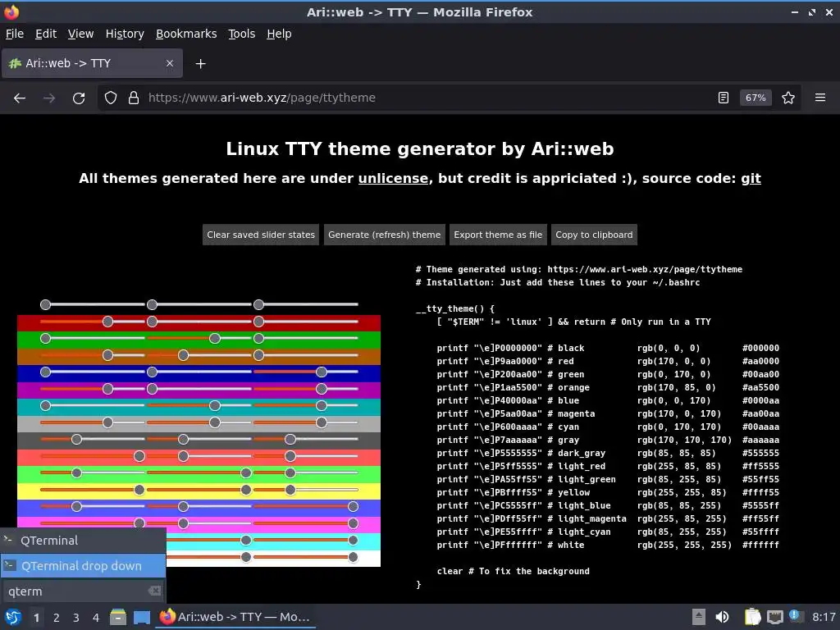Open the git source code link
The image size is (840, 630).
tap(751, 178)
